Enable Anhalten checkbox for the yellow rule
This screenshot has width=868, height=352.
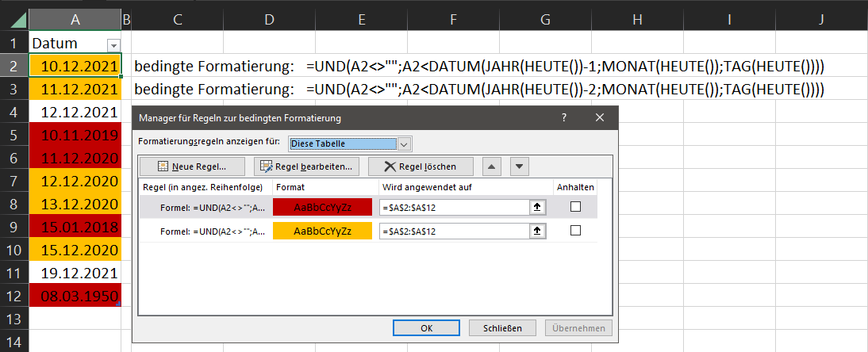pos(575,231)
